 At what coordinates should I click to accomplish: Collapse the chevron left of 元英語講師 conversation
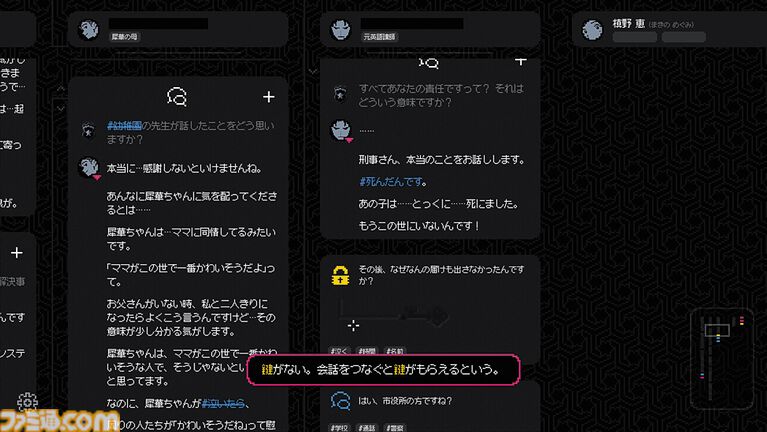pos(313,71)
